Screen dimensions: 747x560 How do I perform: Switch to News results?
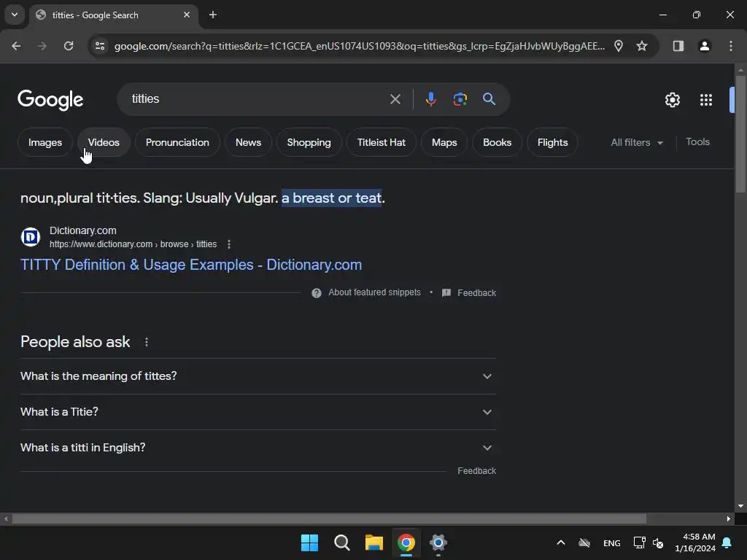(x=248, y=142)
